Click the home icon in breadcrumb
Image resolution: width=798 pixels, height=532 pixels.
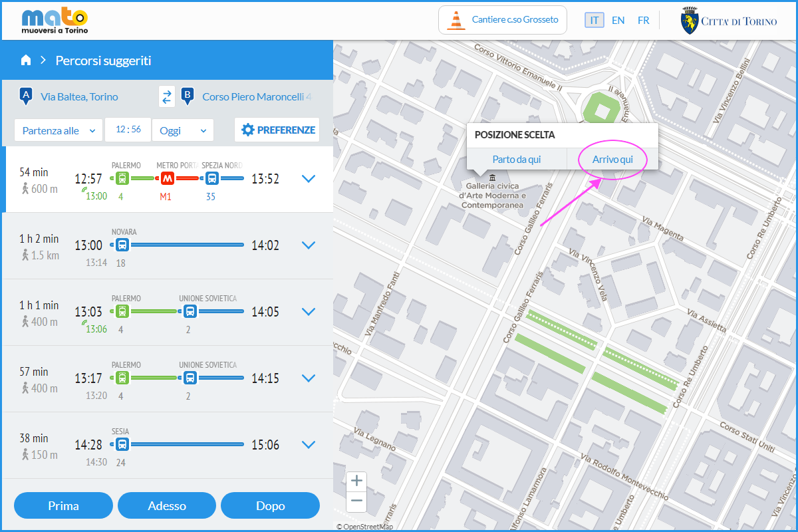26,61
